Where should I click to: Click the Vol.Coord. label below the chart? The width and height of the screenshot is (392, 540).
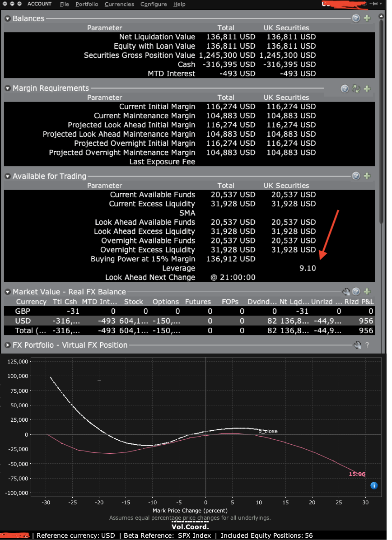point(190,526)
